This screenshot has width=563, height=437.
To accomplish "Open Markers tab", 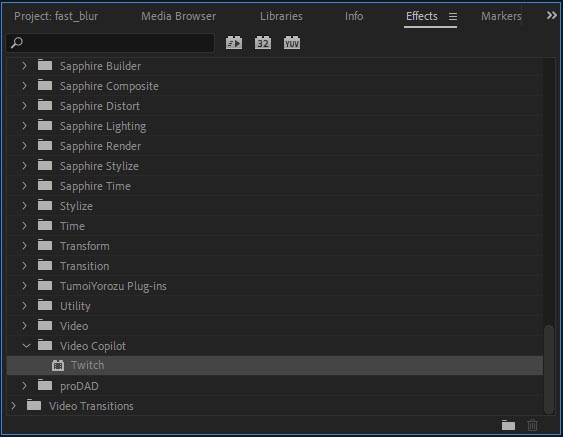I will [x=501, y=16].
